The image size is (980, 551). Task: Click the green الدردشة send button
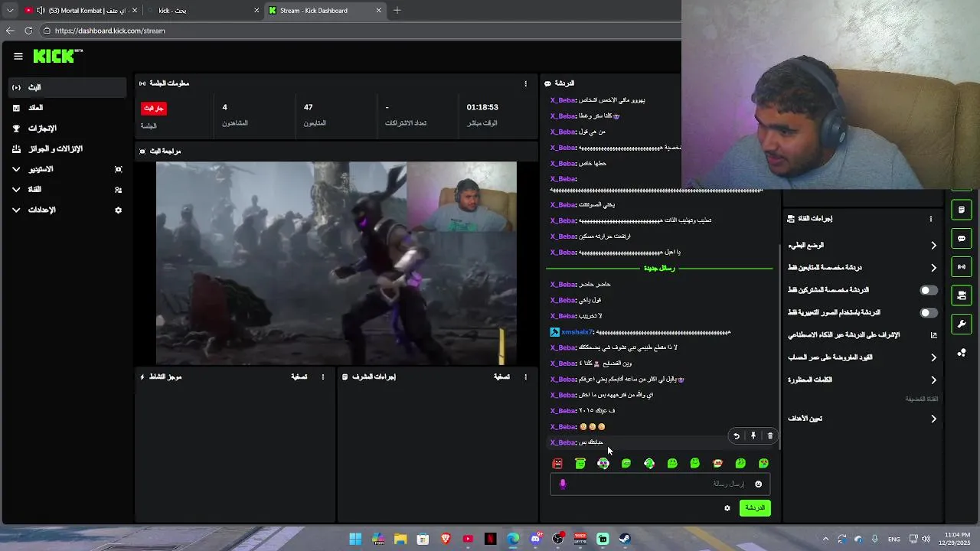(x=755, y=508)
